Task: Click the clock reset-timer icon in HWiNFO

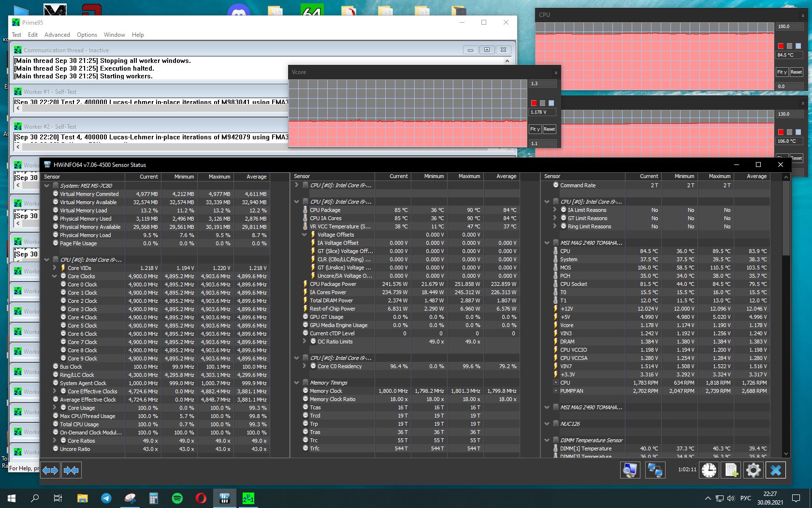Action: pyautogui.click(x=709, y=470)
